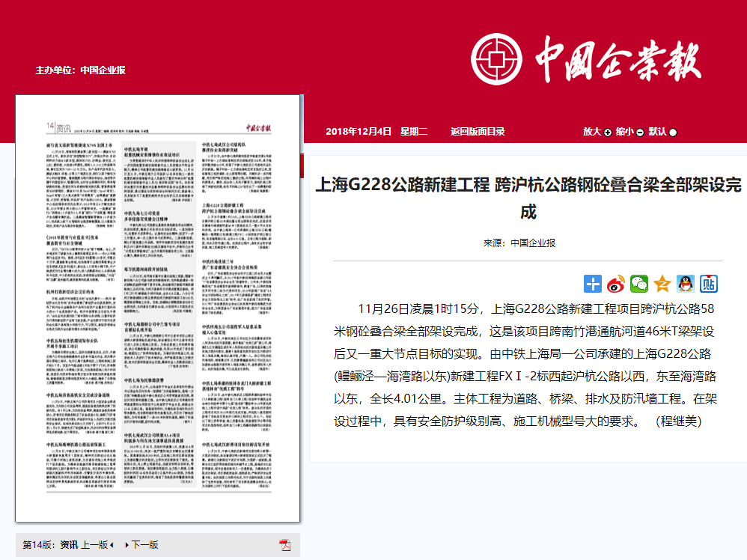Share to QQ penguin icon
This screenshot has width=747, height=560.
[x=686, y=284]
